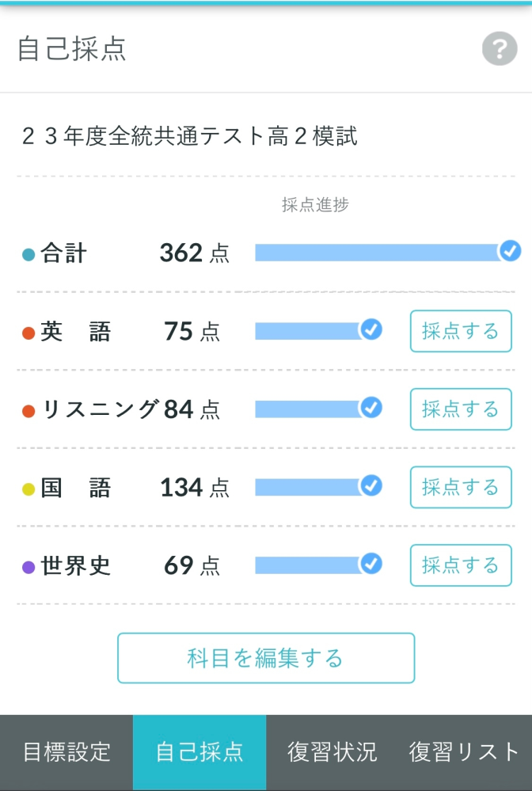Image resolution: width=532 pixels, height=791 pixels.
Task: Open the 復習リスト tab
Action: tap(465, 753)
